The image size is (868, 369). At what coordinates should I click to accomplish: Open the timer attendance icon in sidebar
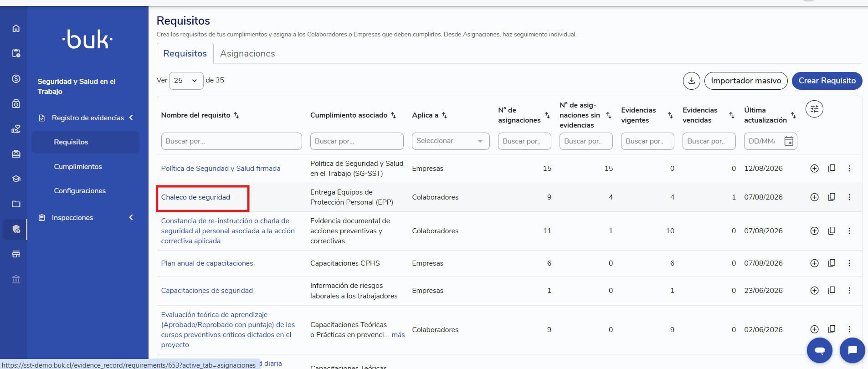pos(16,104)
